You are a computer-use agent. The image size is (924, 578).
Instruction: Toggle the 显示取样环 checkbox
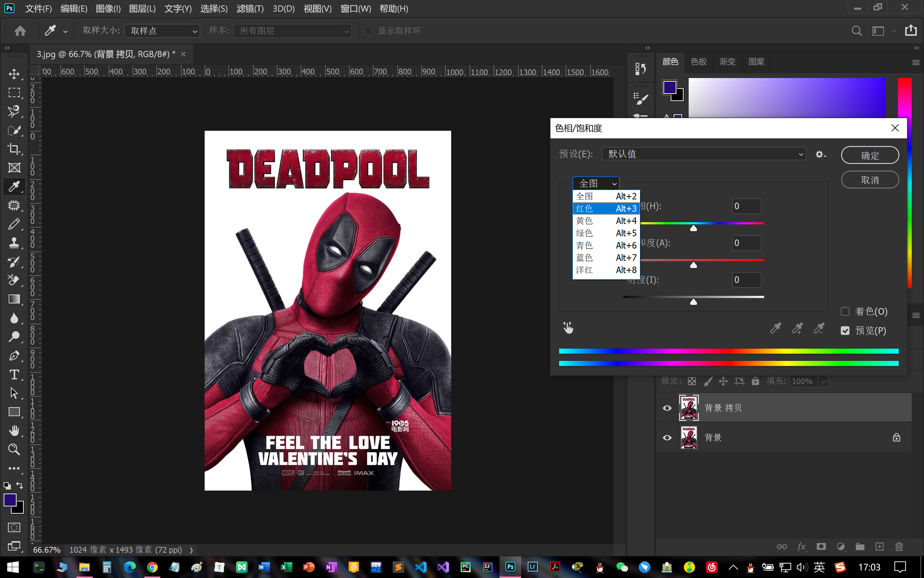click(x=369, y=31)
